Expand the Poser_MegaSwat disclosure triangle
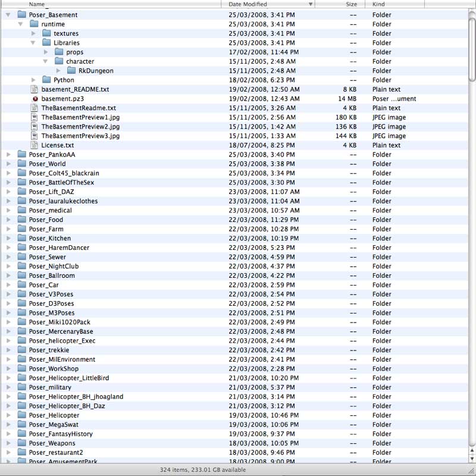 8,424
